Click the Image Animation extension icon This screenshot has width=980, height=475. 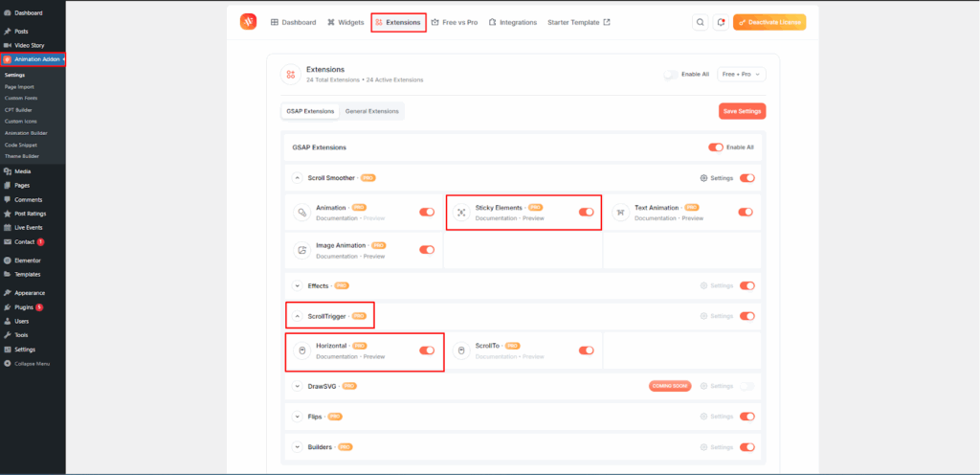coord(301,250)
